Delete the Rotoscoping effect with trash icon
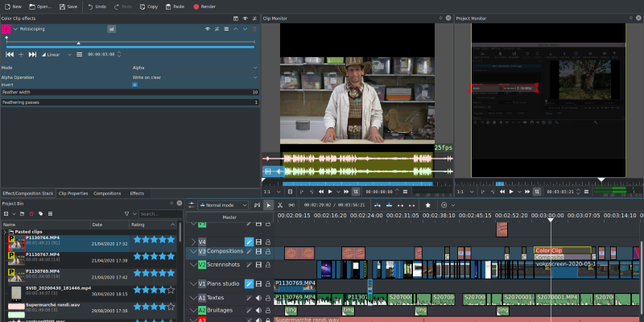644x322 pixels. [254, 29]
